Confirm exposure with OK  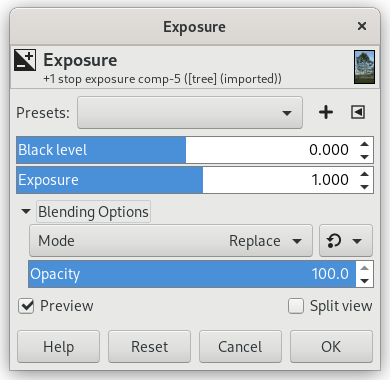[331, 347]
